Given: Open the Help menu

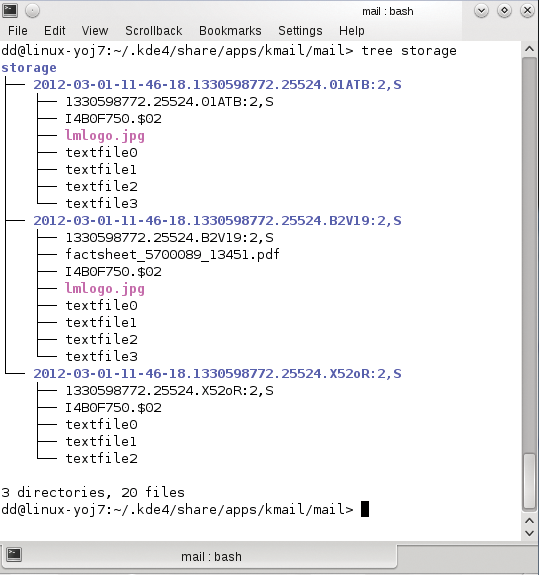Looking at the screenshot, I should coord(351,31).
